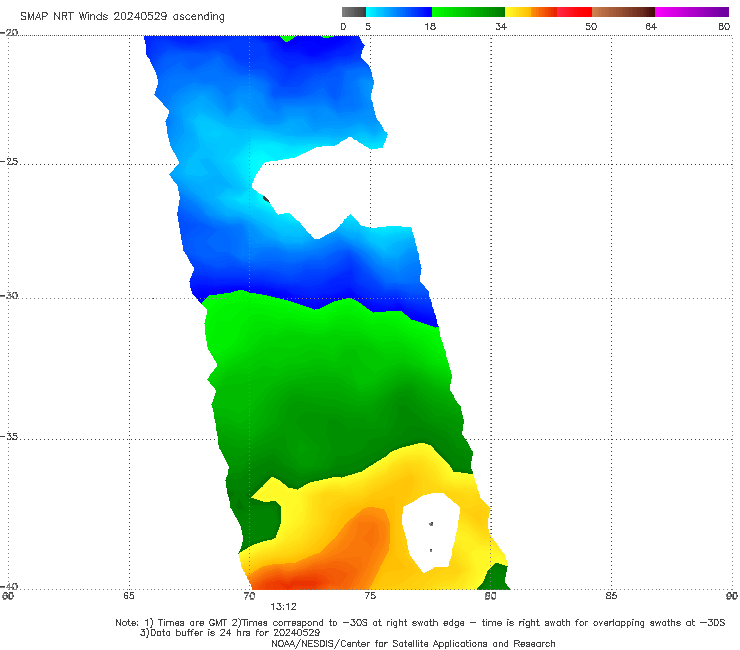This screenshot has width=740, height=650.
Task: Click the green segment of the color bar
Action: coord(468,12)
